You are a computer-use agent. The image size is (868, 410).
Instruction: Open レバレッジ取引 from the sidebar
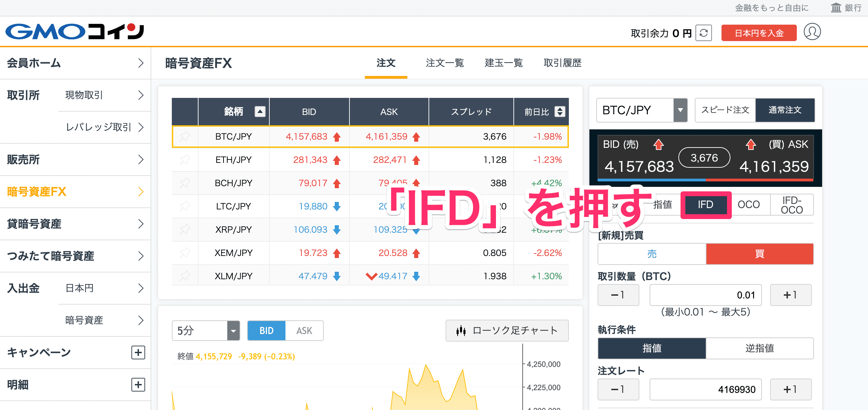(99, 127)
